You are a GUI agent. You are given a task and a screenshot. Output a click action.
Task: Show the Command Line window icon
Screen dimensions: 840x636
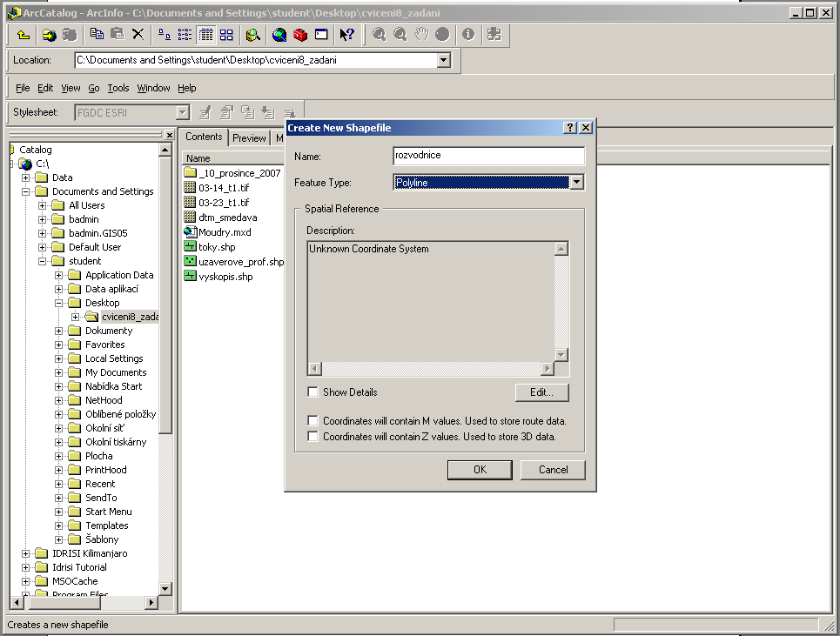pyautogui.click(x=321, y=35)
